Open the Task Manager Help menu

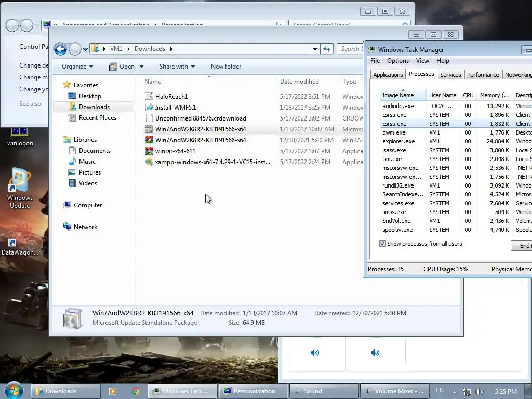click(x=443, y=61)
